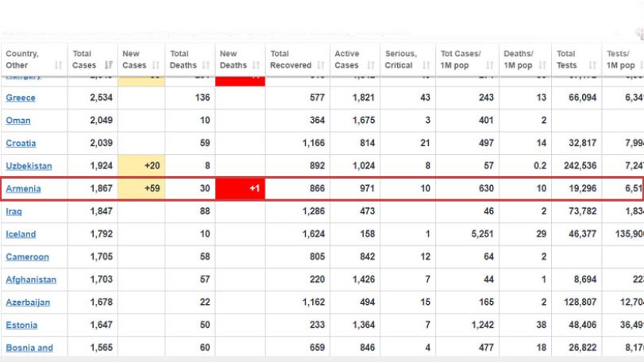Click Uzbekistan's yellow +20 new cases cell

(x=141, y=166)
